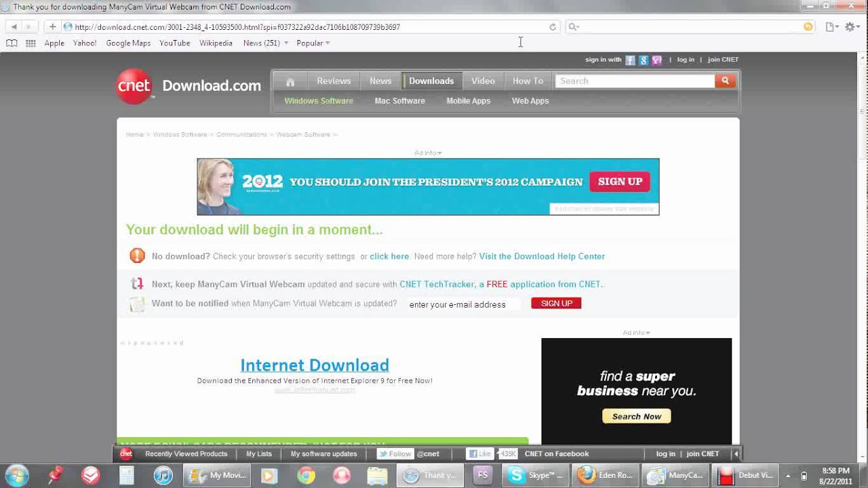Expand the Ad Info dropdown above banner
The width and height of the screenshot is (868, 488).
(x=428, y=152)
